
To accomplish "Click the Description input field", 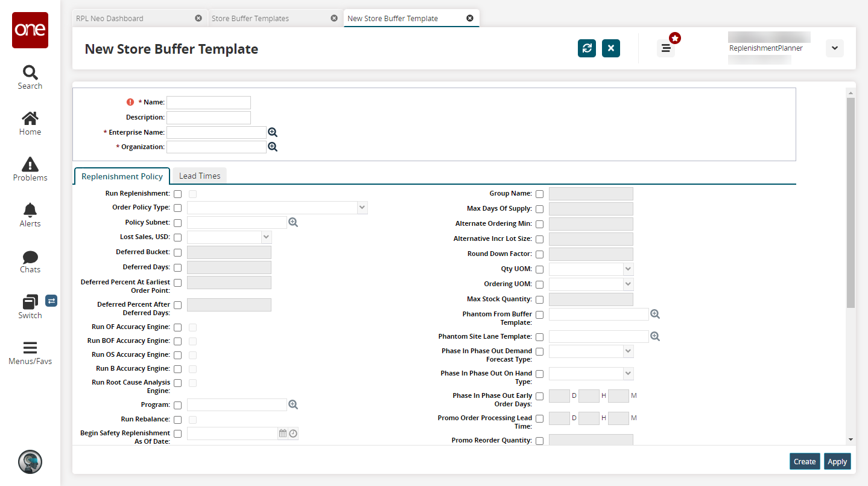I will coord(209,117).
